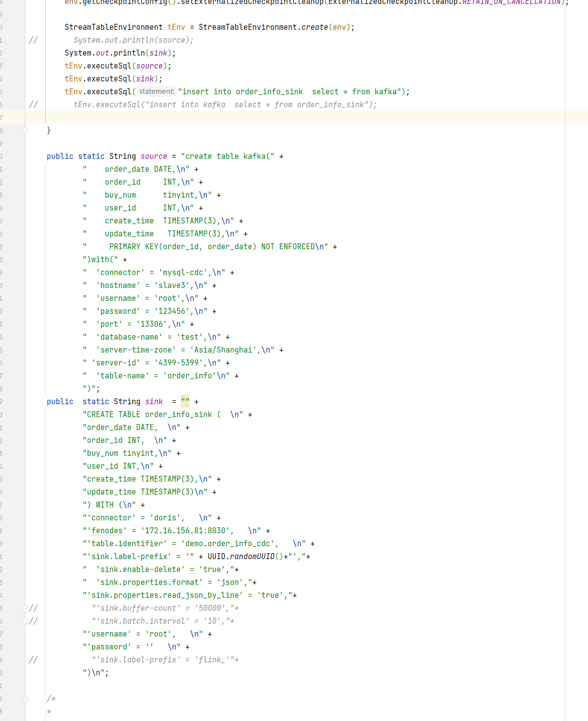Screen dimensions: 588x721
Task: Click the ")with(" string line
Action: 100,260
